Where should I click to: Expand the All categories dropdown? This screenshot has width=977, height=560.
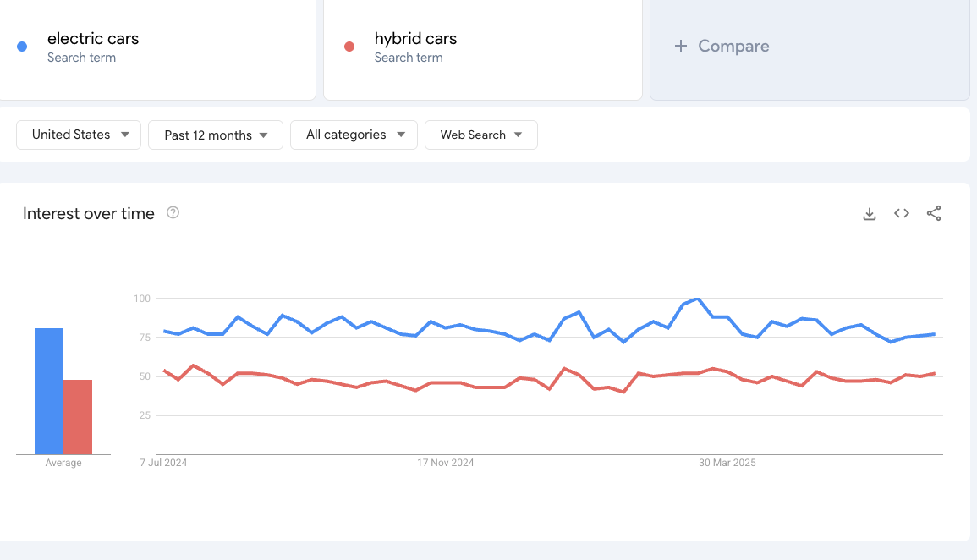(354, 135)
